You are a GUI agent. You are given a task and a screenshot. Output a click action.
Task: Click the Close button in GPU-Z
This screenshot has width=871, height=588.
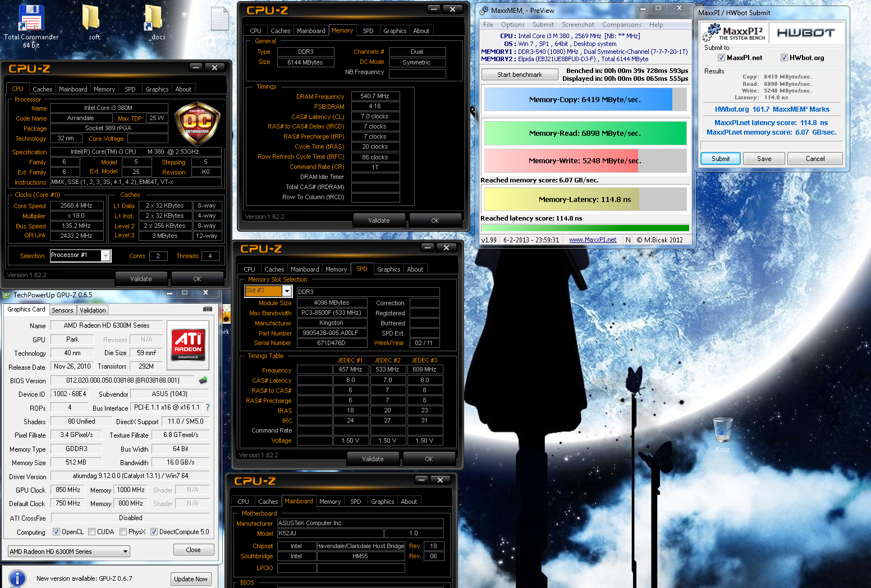193,550
